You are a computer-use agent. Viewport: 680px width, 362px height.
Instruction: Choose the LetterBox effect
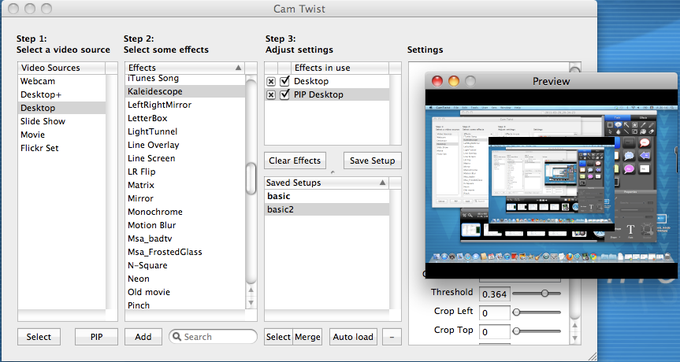click(x=185, y=118)
